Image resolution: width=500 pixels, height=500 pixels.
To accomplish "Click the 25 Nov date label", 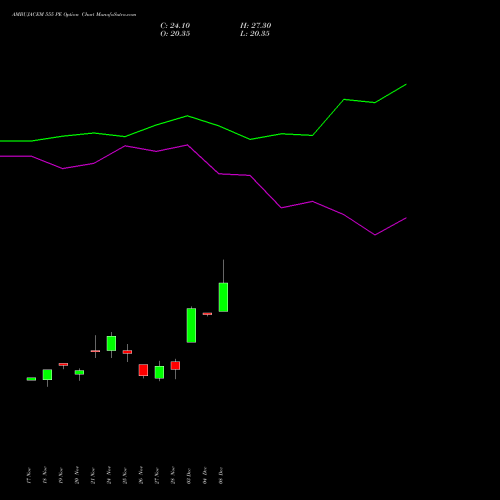I will tap(125, 475).
